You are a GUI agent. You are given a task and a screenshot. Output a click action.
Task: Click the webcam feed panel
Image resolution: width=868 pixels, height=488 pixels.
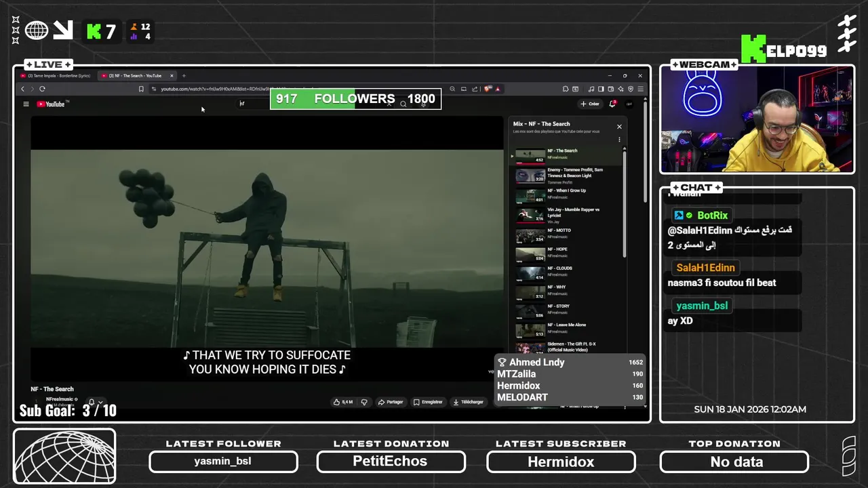coord(757,120)
